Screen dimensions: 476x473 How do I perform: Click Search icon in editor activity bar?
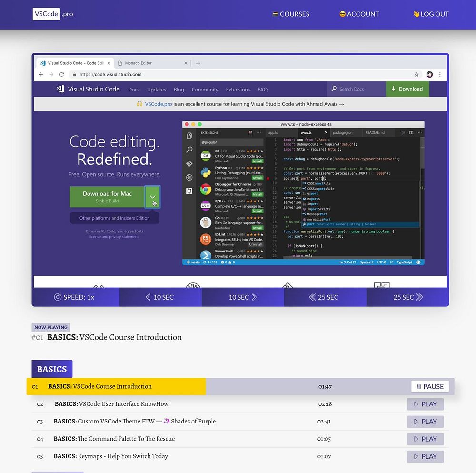tap(189, 150)
